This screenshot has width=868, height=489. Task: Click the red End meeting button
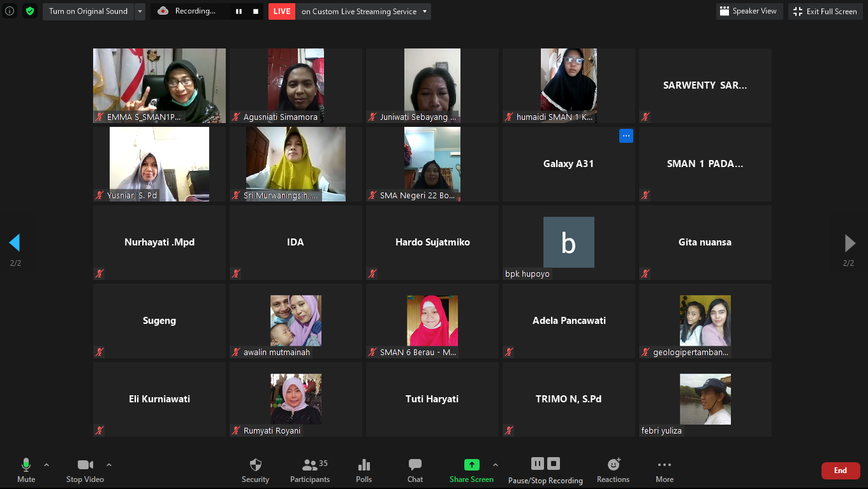pyautogui.click(x=840, y=471)
